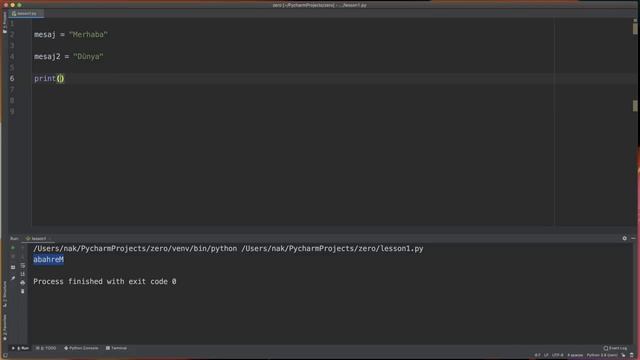The width and height of the screenshot is (640, 360).
Task: Click the inspections profile icon in status bar
Action: 631,355
